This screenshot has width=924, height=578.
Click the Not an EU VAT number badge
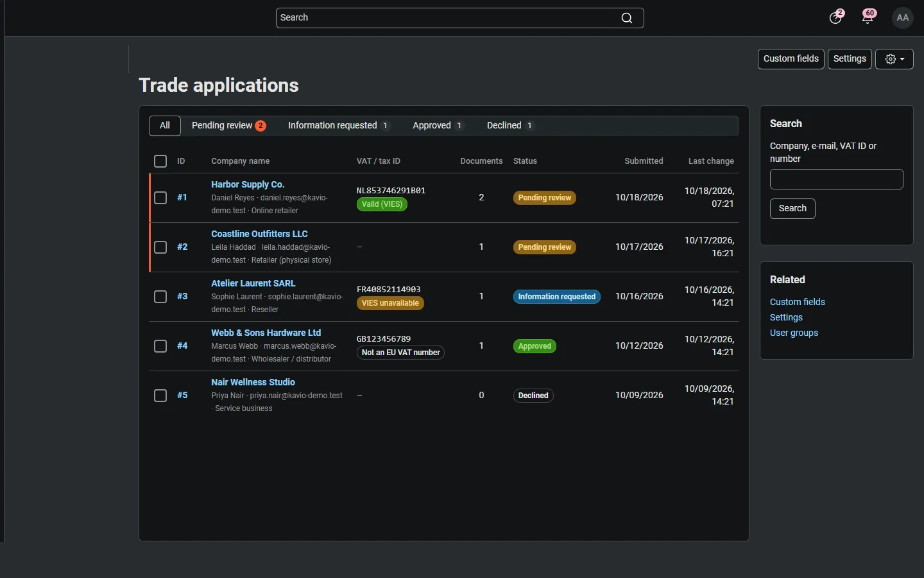(x=400, y=353)
